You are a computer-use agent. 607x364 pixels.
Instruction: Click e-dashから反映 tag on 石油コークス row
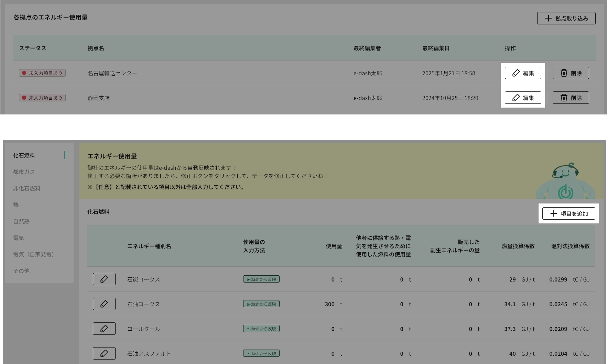pyautogui.click(x=261, y=304)
